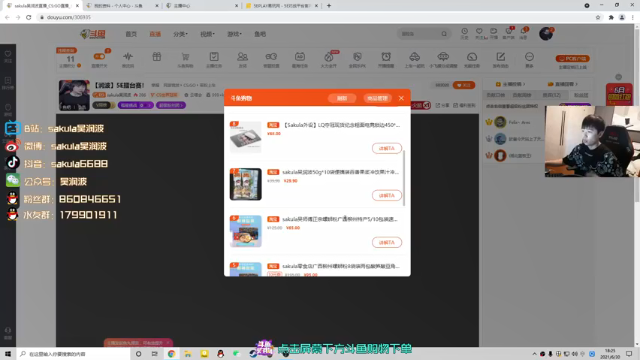Open the Windows Start menu
The width and height of the screenshot is (640, 360).
(8, 354)
